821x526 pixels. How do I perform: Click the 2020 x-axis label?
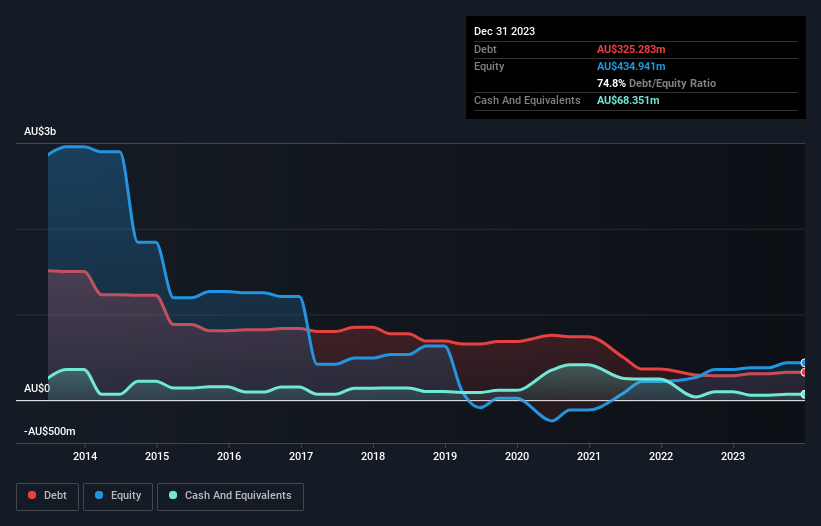tap(517, 456)
